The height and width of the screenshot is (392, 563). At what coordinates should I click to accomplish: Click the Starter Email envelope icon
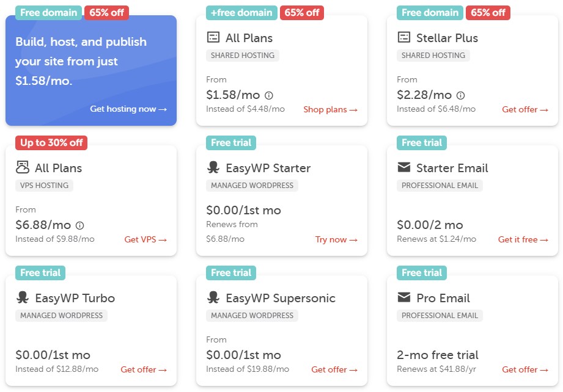(404, 167)
